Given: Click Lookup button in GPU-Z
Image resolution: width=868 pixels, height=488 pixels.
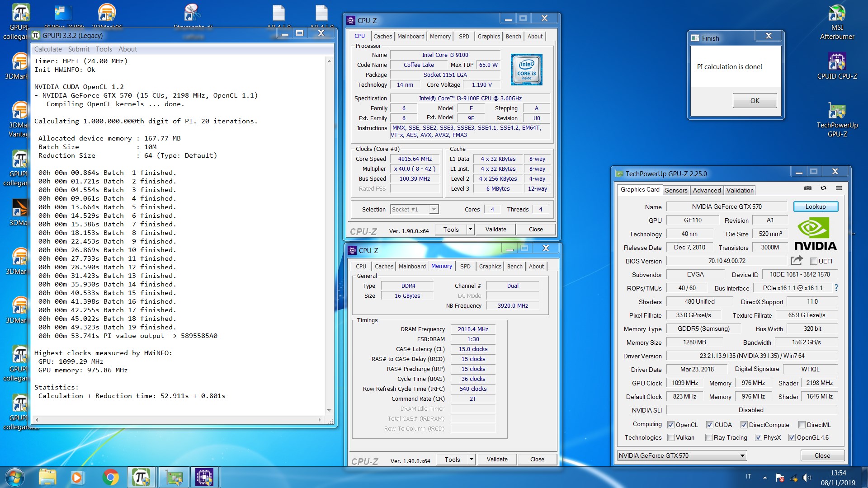Looking at the screenshot, I should [816, 206].
